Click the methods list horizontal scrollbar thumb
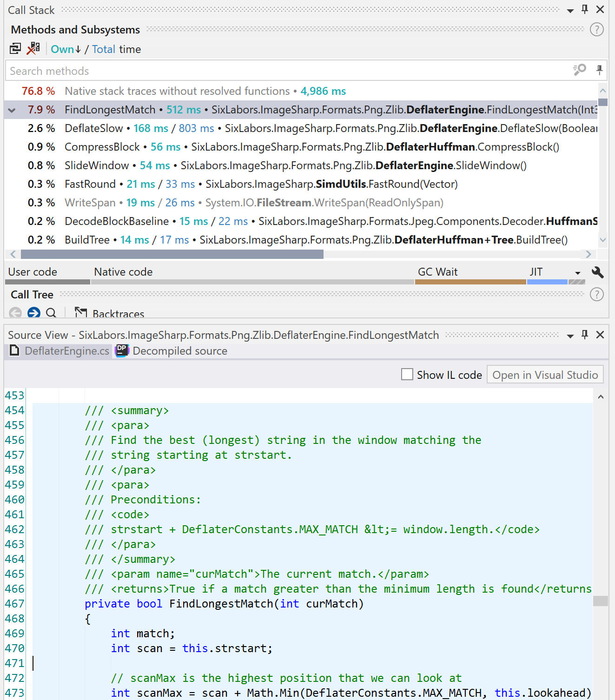The width and height of the screenshot is (615, 700). [172, 254]
